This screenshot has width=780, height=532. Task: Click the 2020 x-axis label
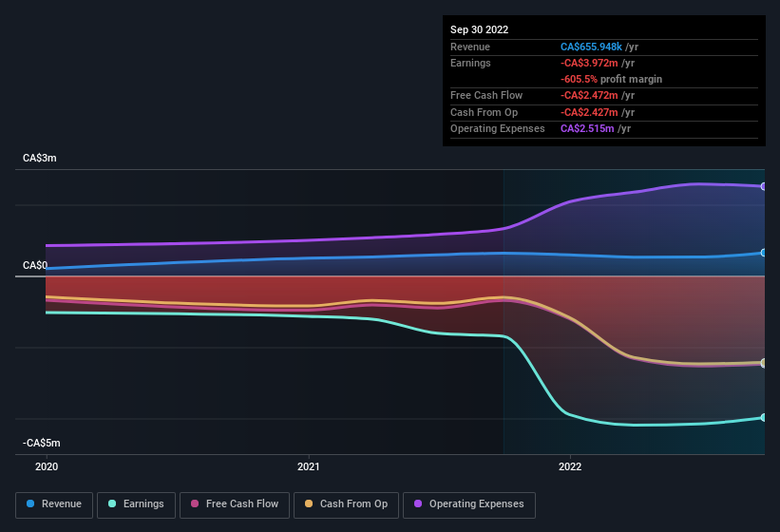tap(47, 466)
